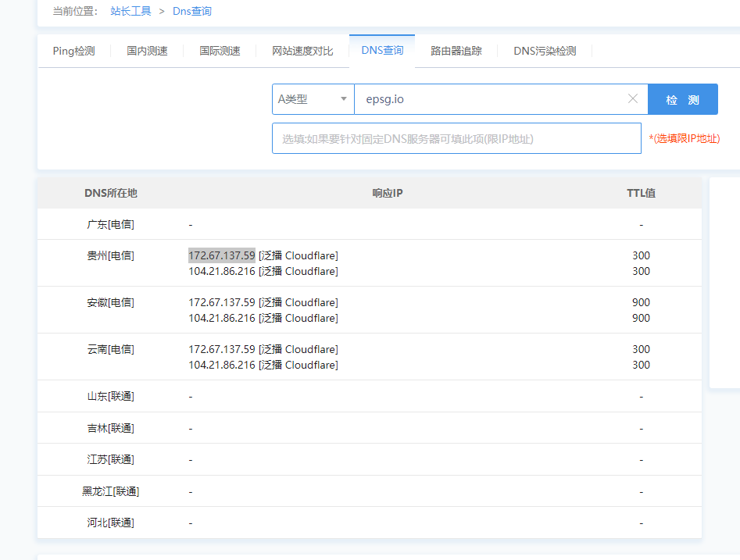The height and width of the screenshot is (560, 740).
Task: Focus the optional DNS server input field
Action: point(457,137)
